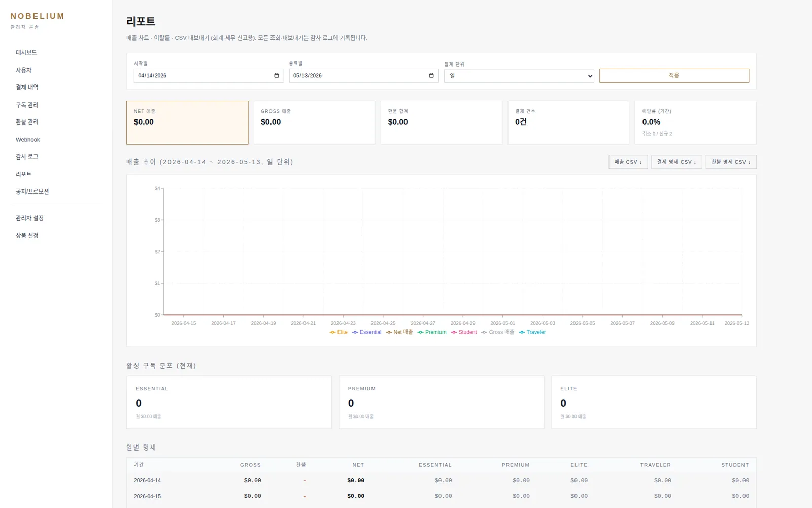This screenshot has width=812, height=508.
Task: Open 결제 내역 in the sidebar
Action: pyautogui.click(x=27, y=87)
